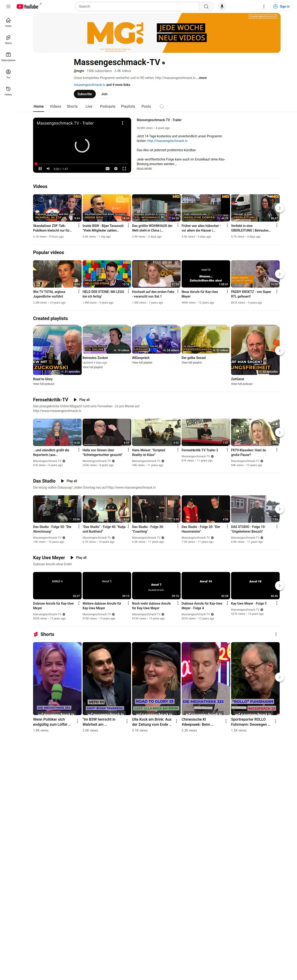Show next shorts in Shorts row
297x980 pixels.
tap(279, 677)
